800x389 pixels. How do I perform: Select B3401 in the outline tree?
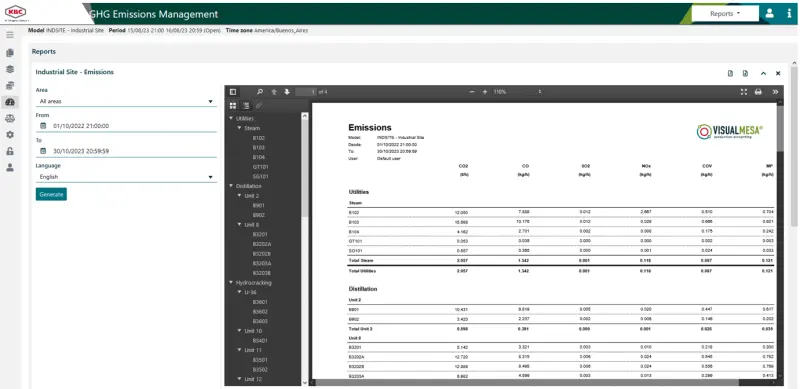click(260, 341)
